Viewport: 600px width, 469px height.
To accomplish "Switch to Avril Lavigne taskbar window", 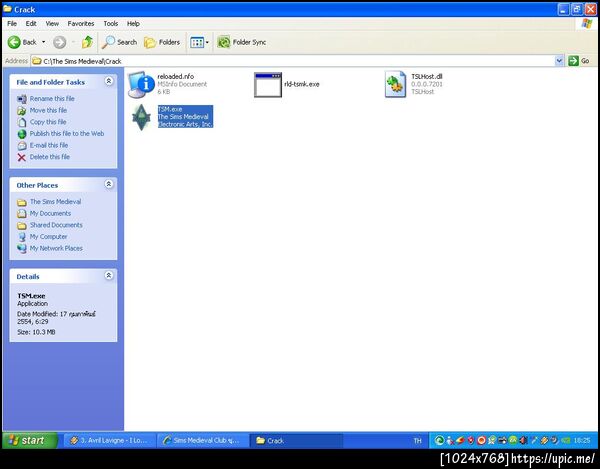I will pyautogui.click(x=109, y=440).
